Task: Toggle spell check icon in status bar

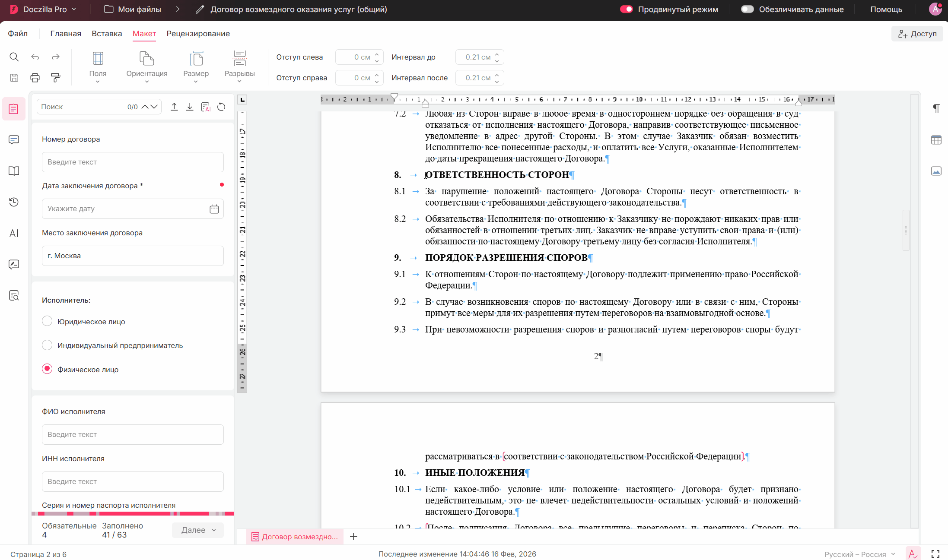Action: point(913,554)
